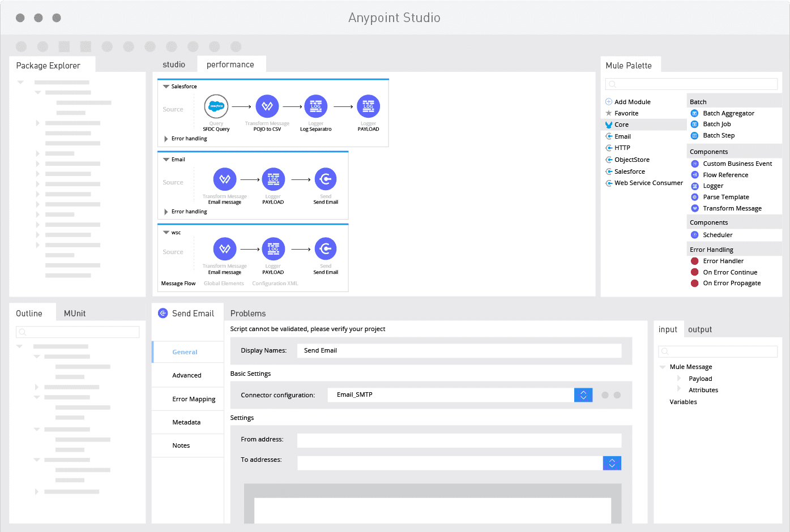Viewport: 790px width, 532px height.
Task: Collapse the Mule Message tree node
Action: (663, 367)
